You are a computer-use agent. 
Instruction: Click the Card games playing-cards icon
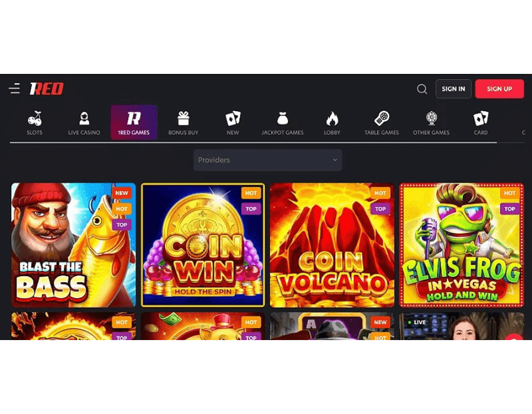[480, 118]
